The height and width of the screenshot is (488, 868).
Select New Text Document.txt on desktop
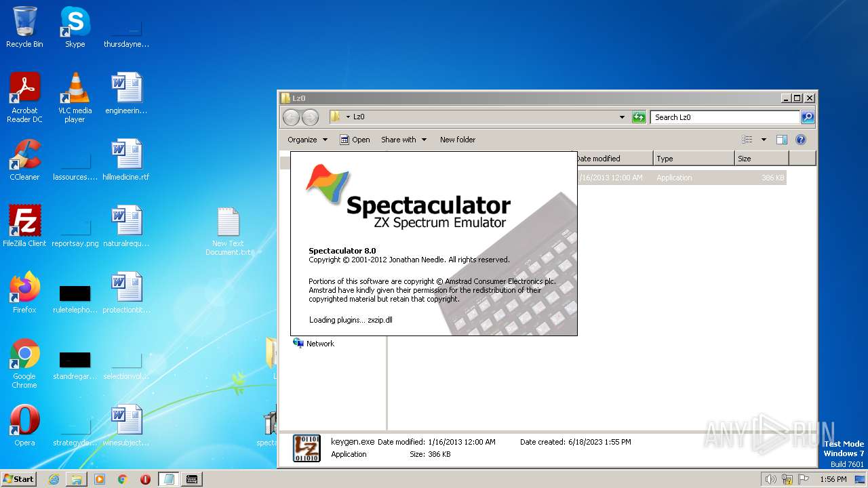pos(229,231)
